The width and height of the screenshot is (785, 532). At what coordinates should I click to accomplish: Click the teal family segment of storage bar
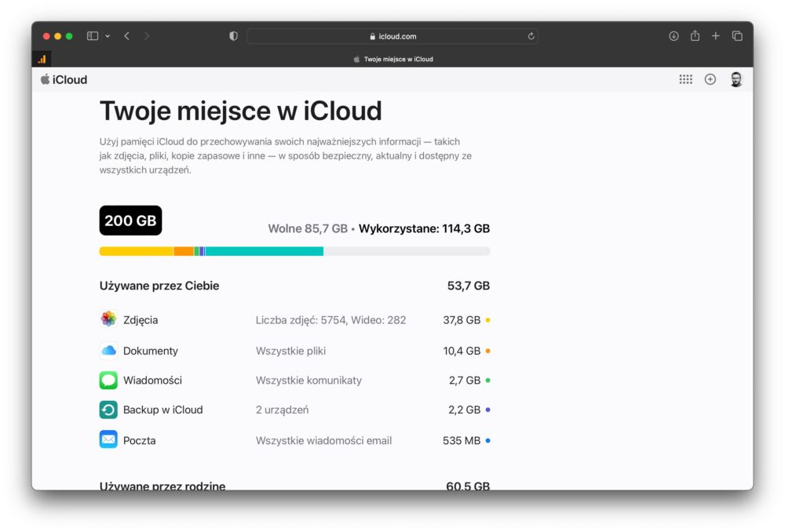pyautogui.click(x=265, y=251)
